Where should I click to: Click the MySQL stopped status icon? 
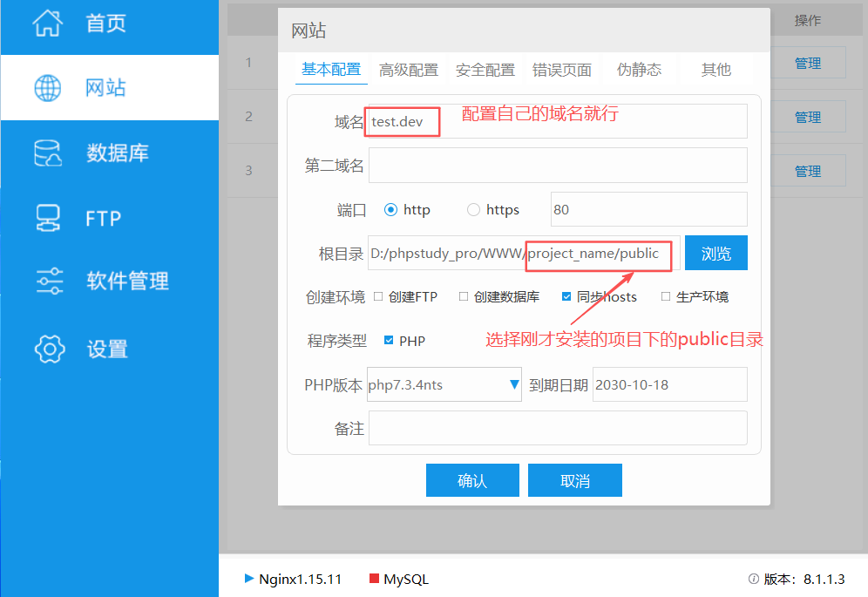click(x=374, y=579)
